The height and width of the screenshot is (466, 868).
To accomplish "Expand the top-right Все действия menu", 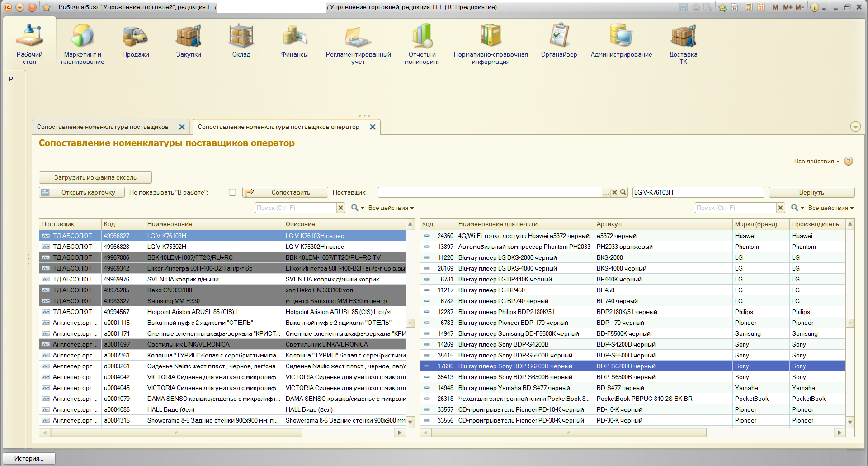I will (816, 162).
